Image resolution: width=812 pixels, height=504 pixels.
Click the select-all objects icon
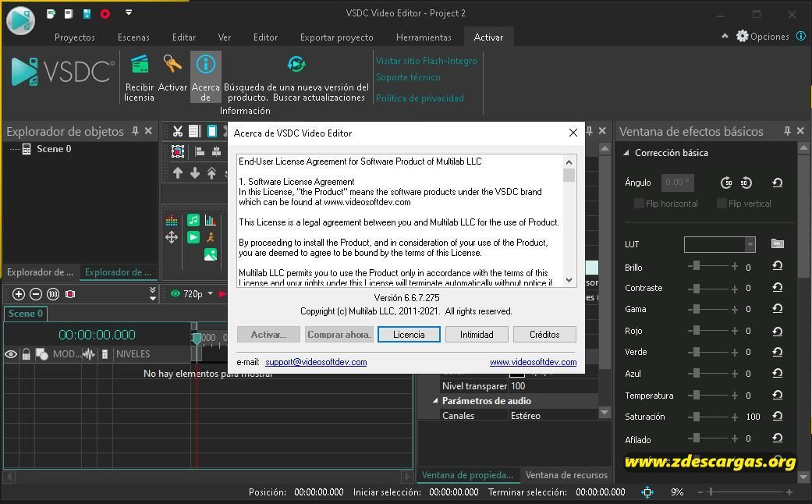click(178, 151)
